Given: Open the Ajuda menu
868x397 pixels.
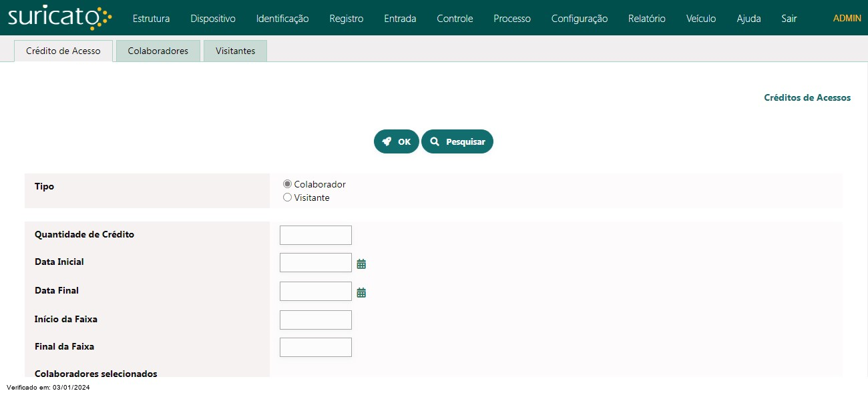Looking at the screenshot, I should point(748,19).
